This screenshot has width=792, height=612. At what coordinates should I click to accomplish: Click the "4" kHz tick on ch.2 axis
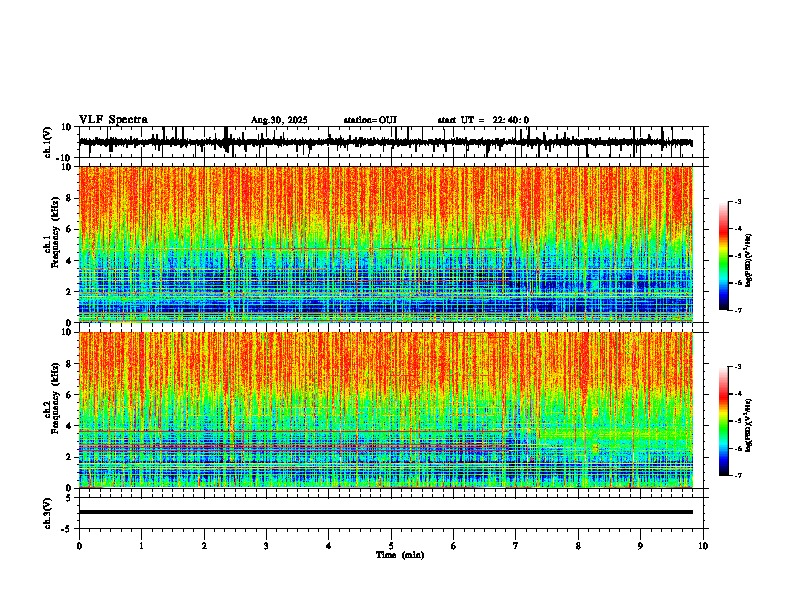pos(70,426)
